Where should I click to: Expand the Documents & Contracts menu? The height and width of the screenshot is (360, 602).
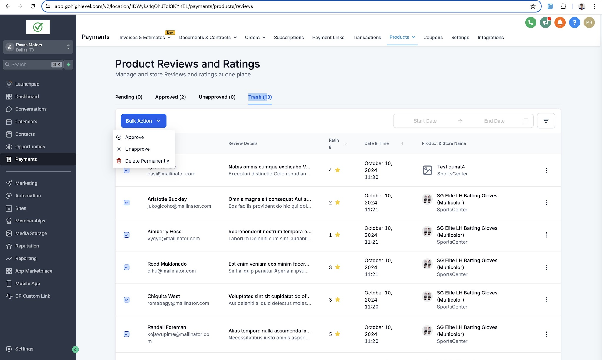coord(207,38)
